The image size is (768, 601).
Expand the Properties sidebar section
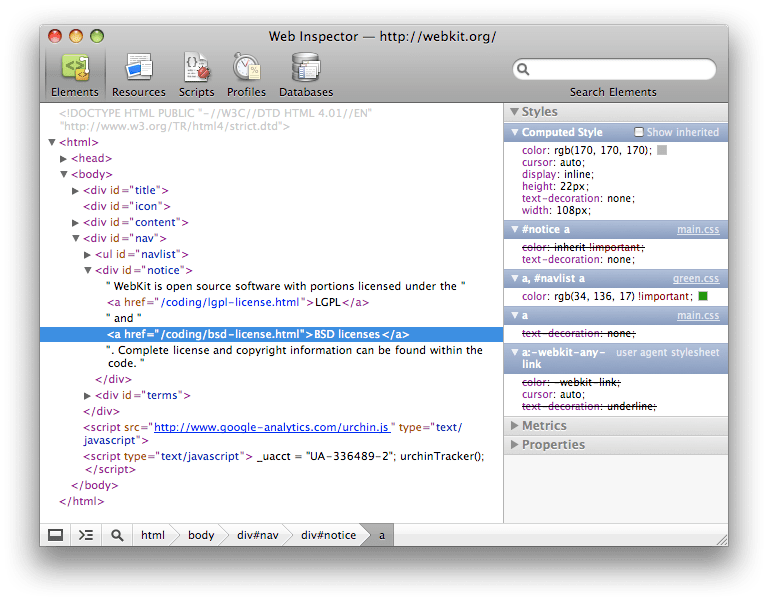[514, 444]
